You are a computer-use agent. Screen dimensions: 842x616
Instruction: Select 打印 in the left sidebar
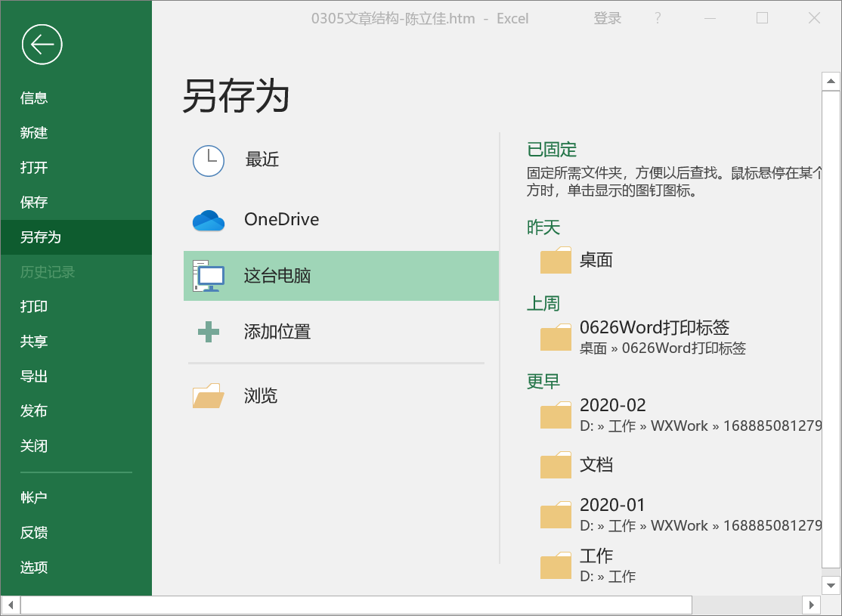pyautogui.click(x=34, y=306)
